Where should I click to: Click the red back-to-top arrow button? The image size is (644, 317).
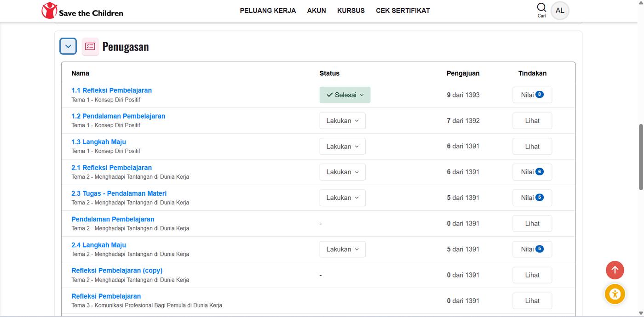click(615, 270)
